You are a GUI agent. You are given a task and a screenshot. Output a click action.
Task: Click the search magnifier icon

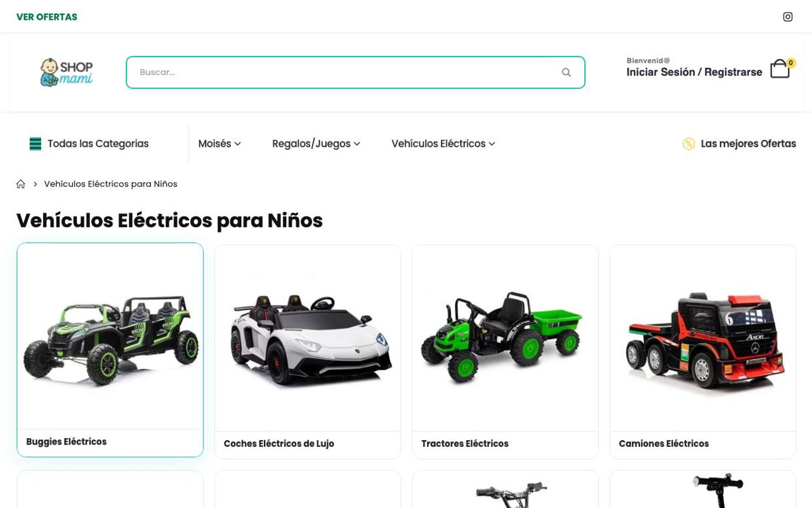(566, 72)
